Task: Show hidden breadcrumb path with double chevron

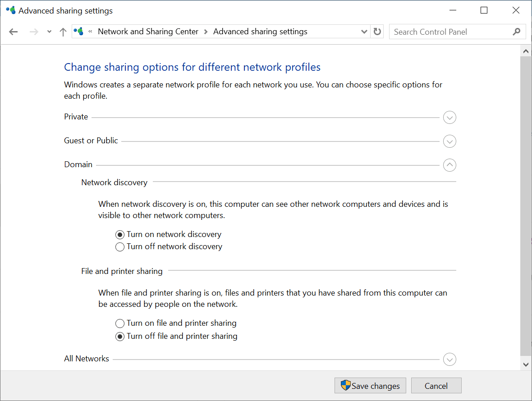Action: [90, 32]
